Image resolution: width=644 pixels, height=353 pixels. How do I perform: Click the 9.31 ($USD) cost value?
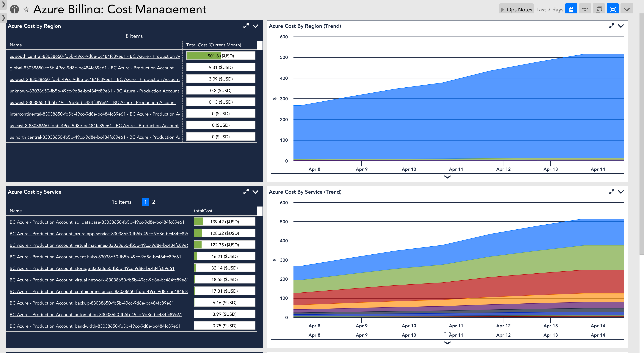221,67
